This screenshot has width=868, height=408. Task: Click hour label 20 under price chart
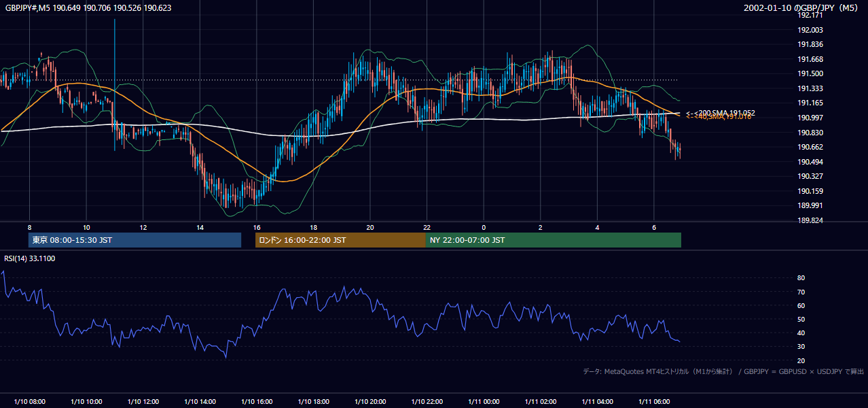point(370,227)
